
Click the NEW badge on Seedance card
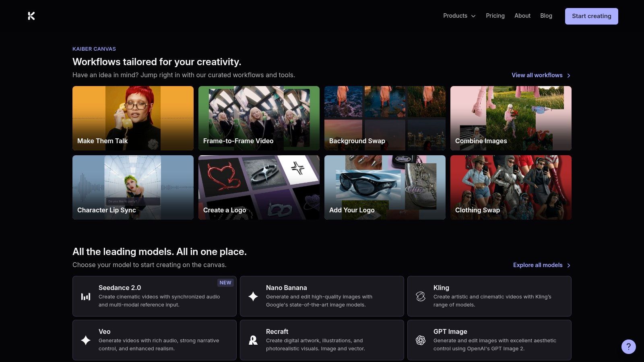(x=225, y=283)
